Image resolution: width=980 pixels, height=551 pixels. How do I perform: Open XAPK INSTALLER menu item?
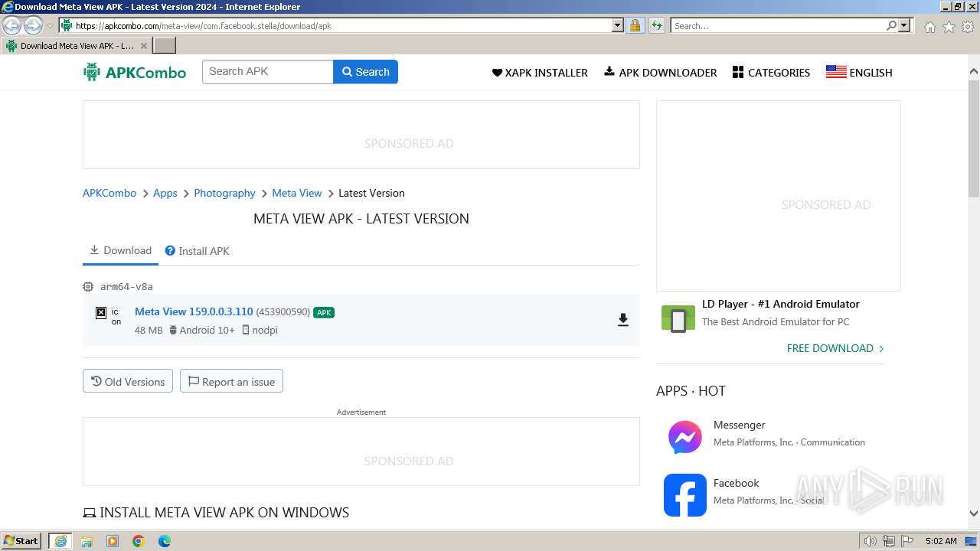540,73
